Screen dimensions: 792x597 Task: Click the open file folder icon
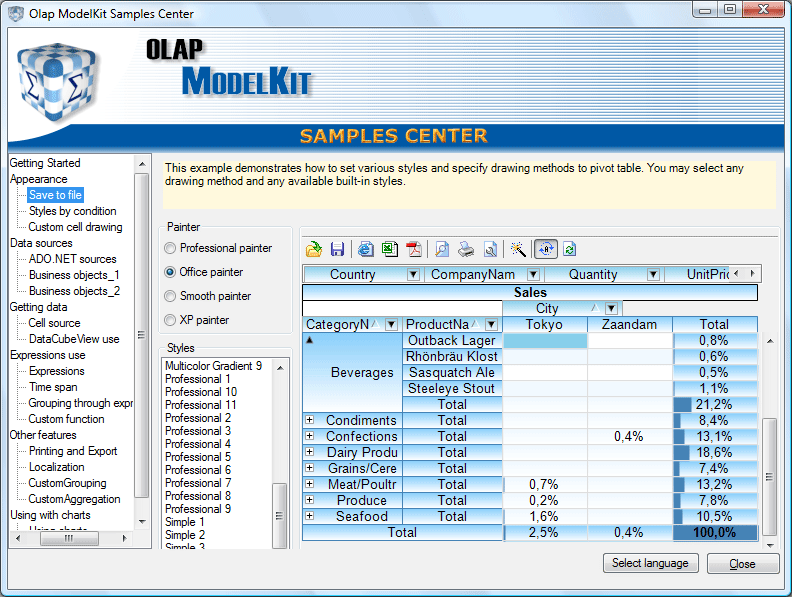(x=314, y=249)
